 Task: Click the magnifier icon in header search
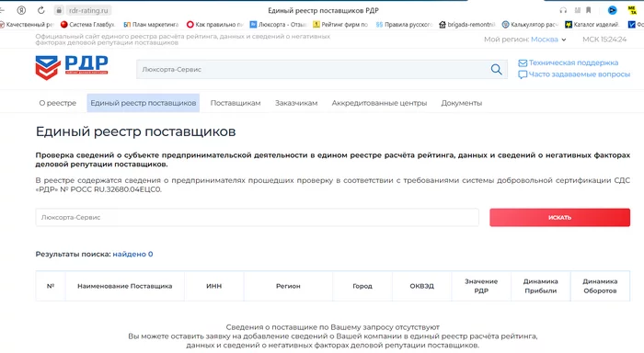click(496, 69)
